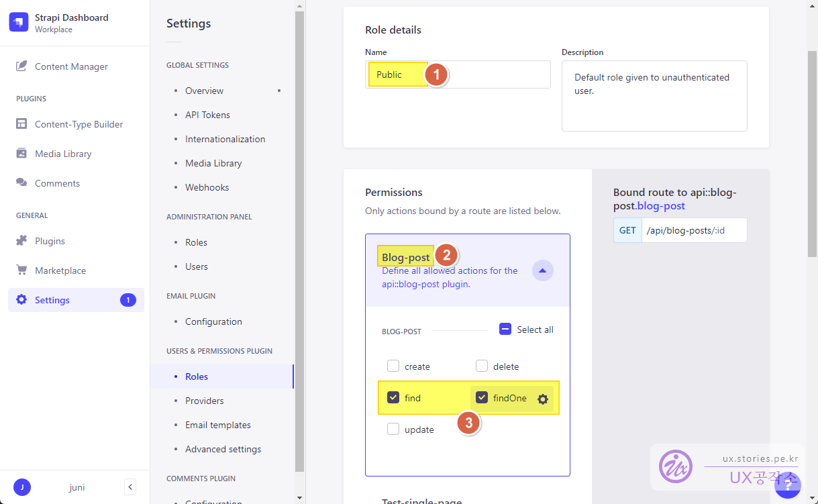Click the role Name input field
The height and width of the screenshot is (504, 818).
(458, 74)
